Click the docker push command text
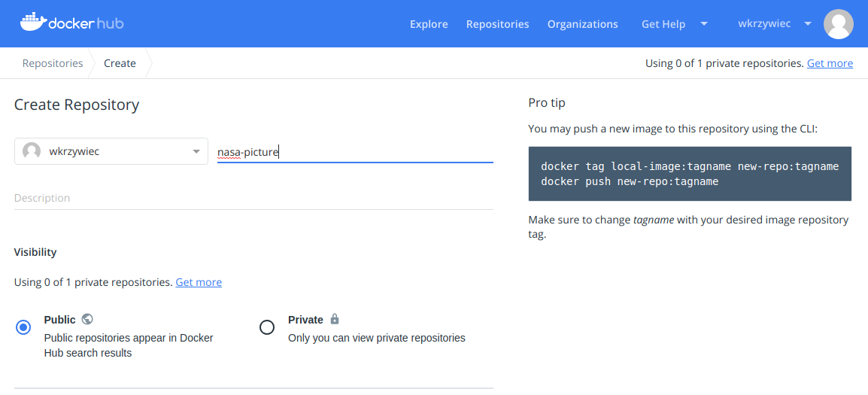 [630, 181]
